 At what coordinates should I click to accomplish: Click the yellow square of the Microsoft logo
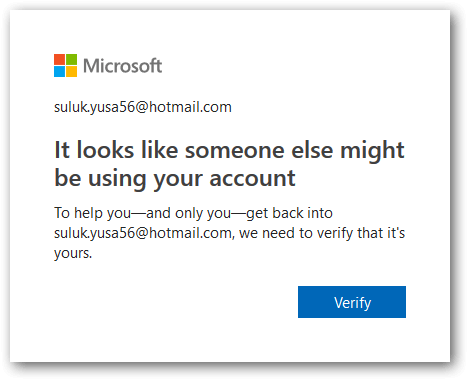71,71
